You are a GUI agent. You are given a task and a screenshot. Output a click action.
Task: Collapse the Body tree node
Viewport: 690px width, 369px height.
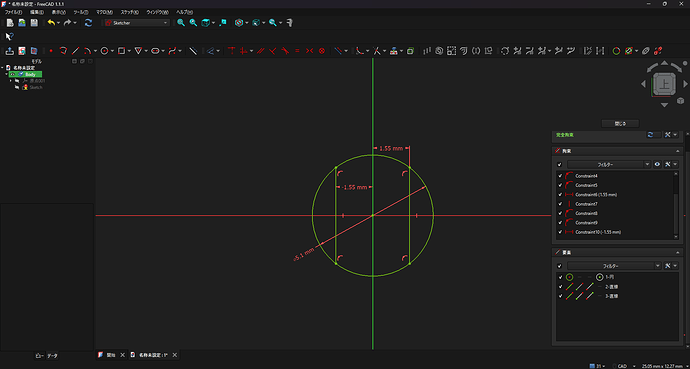[7, 74]
